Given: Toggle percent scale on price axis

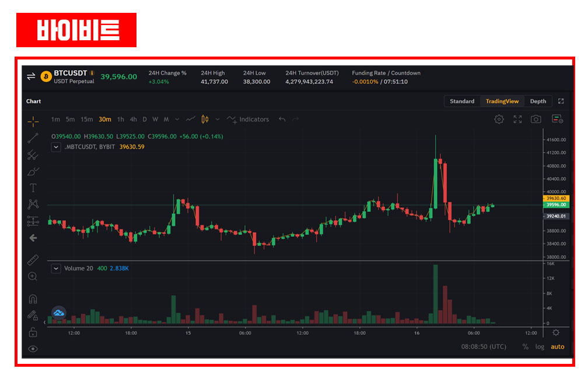Looking at the screenshot, I should pos(526,347).
